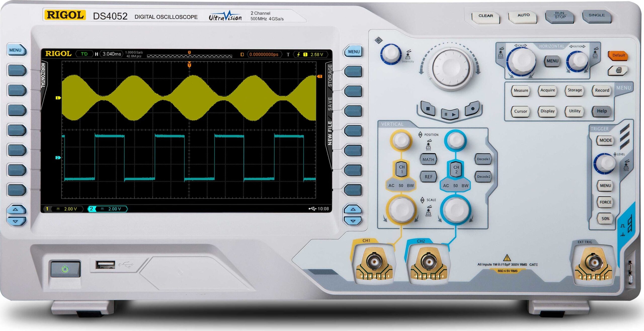This screenshot has height=331, width=644.
Task: Click the power button
Action: coord(65,269)
